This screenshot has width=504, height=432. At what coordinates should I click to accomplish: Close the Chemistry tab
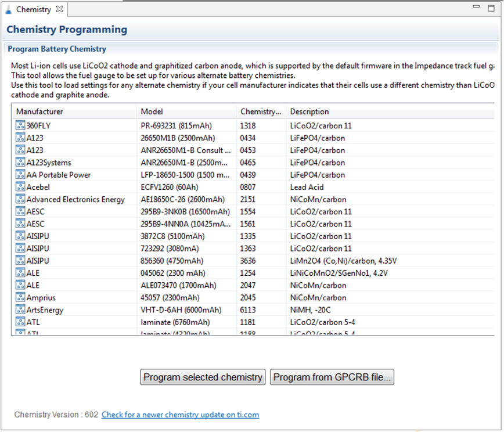pos(59,9)
